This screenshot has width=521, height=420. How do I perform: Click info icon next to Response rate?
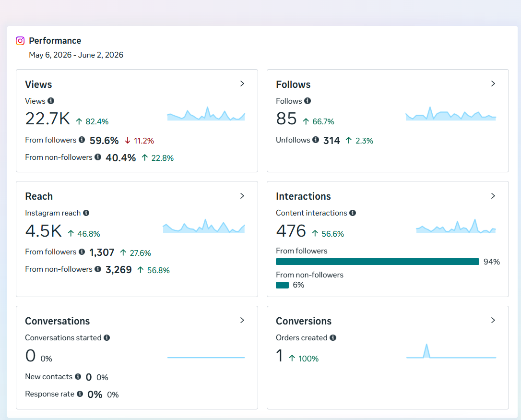[x=80, y=394]
